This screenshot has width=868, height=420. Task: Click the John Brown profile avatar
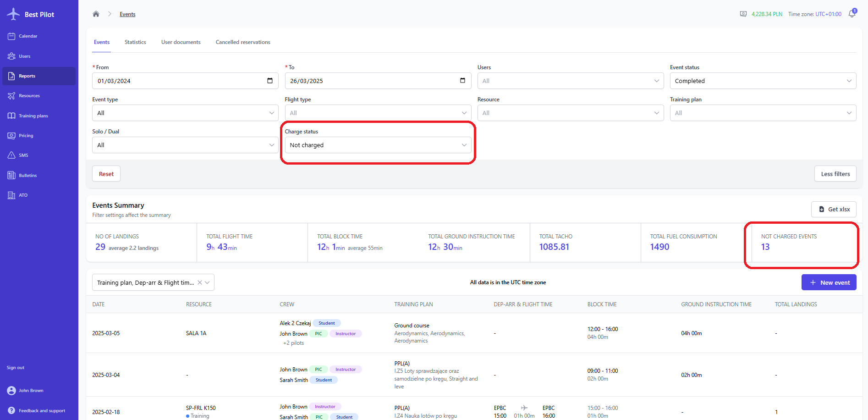(x=11, y=391)
